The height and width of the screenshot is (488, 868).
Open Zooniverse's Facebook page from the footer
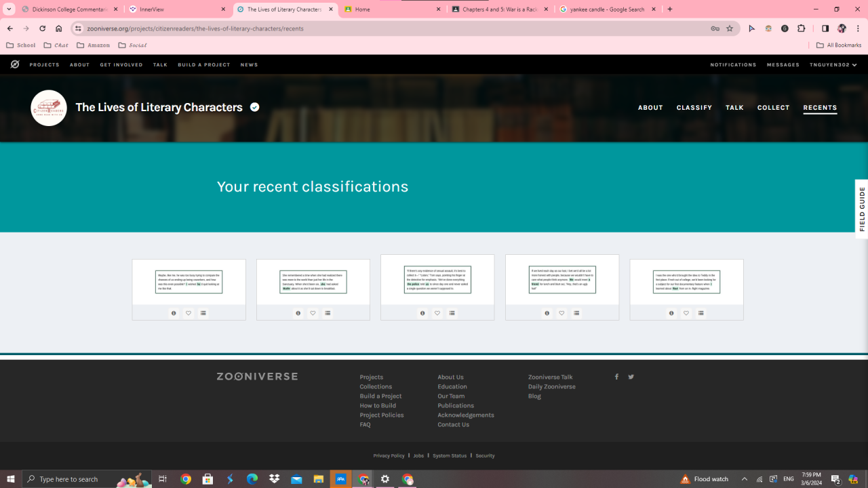[616, 377]
